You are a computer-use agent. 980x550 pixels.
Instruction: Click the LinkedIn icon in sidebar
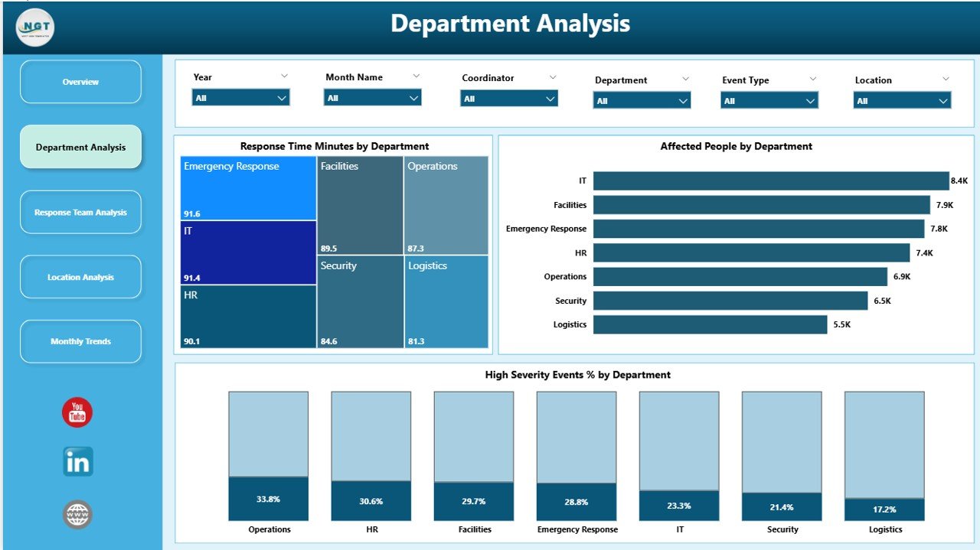point(77,463)
